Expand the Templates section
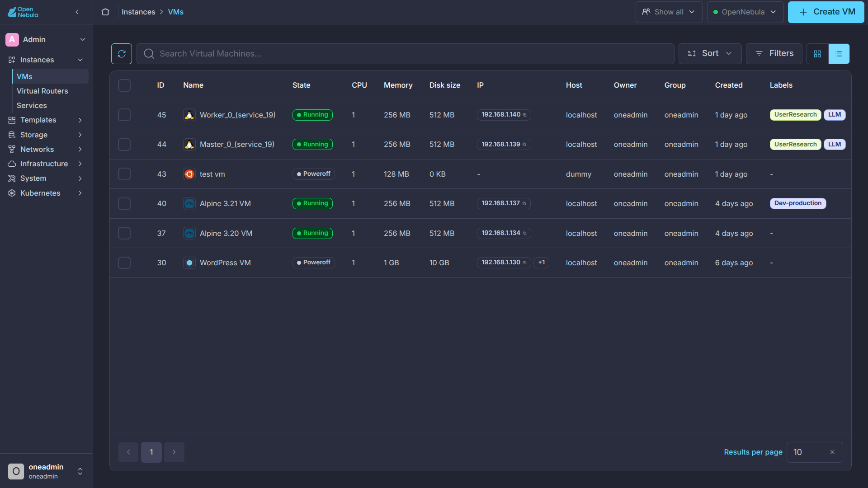Viewport: 868px width, 488px height. [80, 120]
